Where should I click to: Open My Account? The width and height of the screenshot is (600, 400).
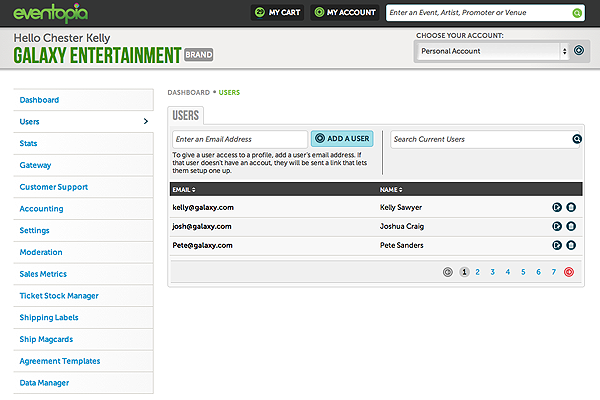[x=345, y=13]
